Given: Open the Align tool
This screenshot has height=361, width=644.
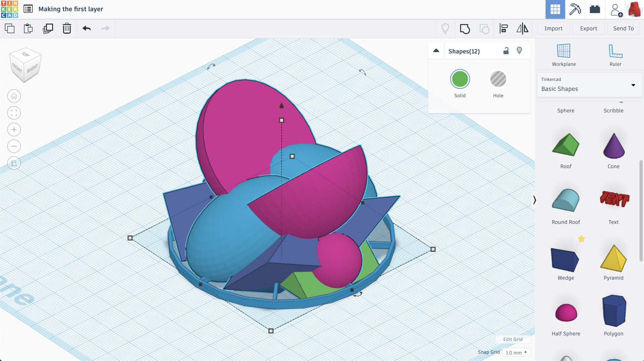Looking at the screenshot, I should 503,28.
